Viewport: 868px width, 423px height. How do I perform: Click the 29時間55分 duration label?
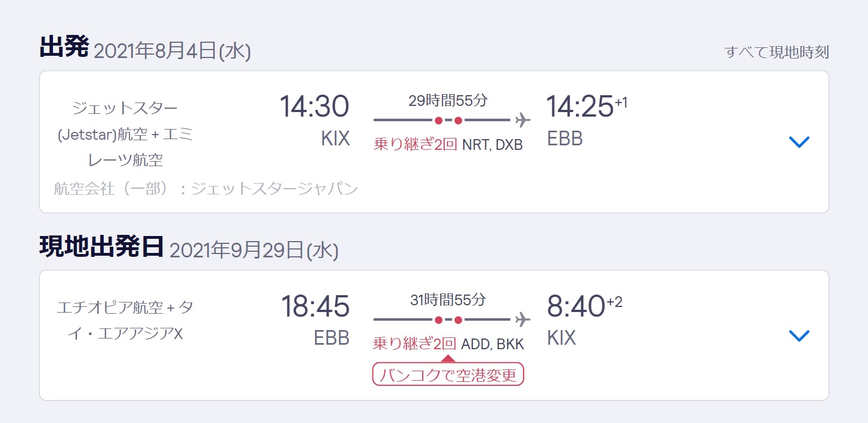pyautogui.click(x=448, y=101)
